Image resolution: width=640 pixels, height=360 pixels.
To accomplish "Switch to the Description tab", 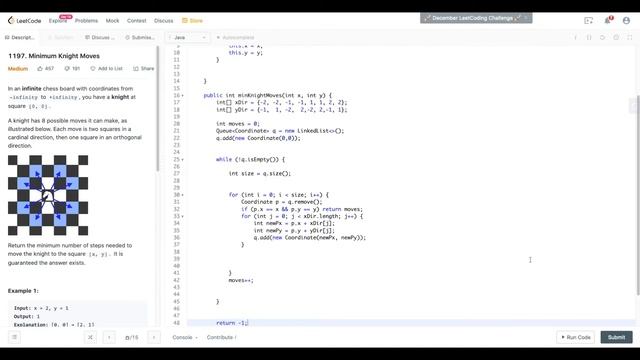I will tap(20, 37).
